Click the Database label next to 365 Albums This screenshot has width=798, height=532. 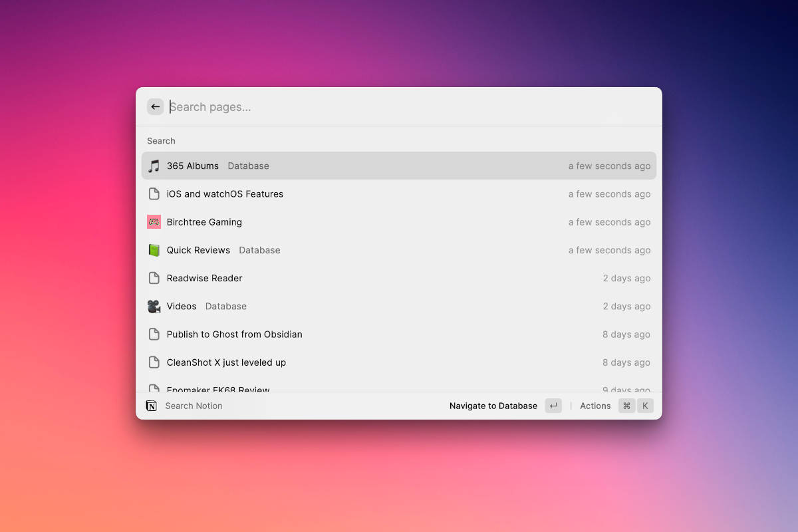click(248, 166)
